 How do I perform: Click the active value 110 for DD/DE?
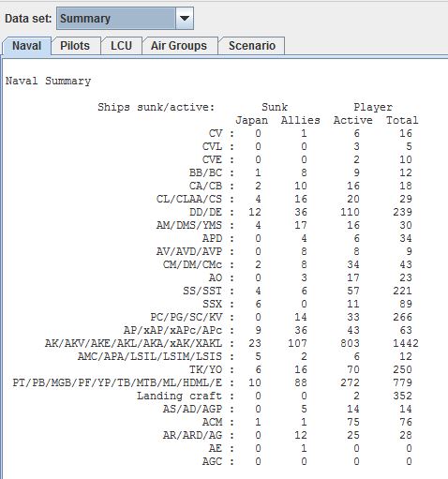point(350,212)
